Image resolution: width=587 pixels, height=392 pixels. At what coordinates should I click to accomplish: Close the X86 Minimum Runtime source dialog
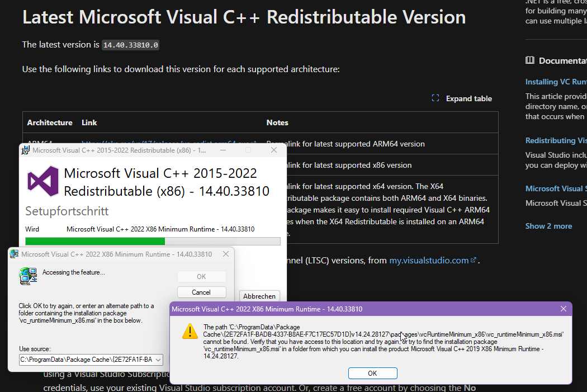click(x=226, y=254)
